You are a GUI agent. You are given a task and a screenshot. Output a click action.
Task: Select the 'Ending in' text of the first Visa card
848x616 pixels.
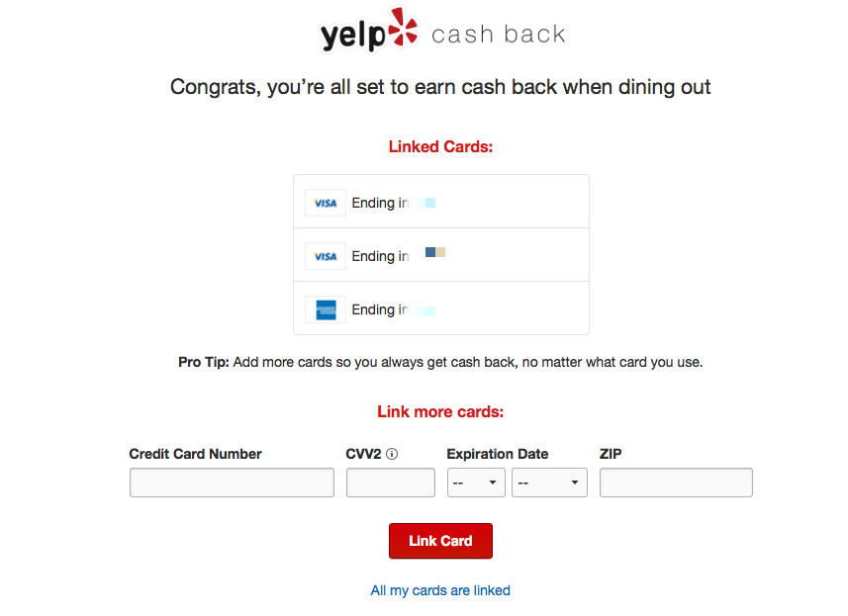pyautogui.click(x=380, y=203)
